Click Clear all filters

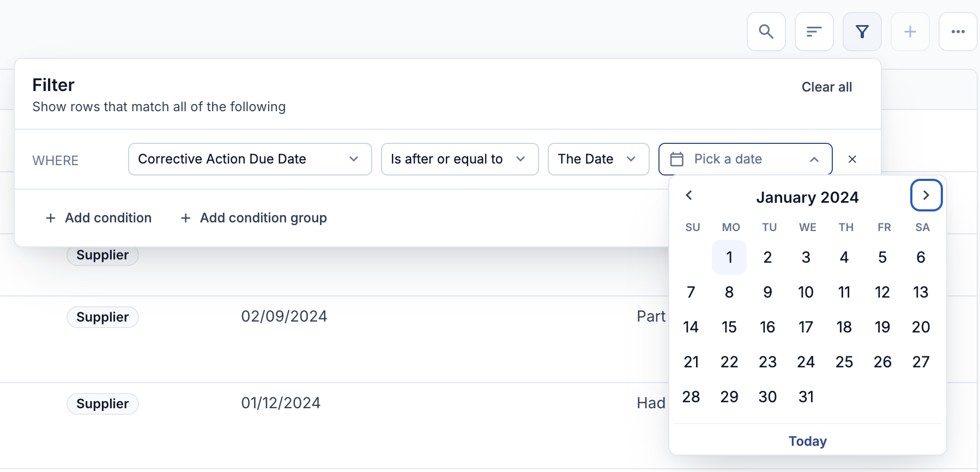(826, 87)
